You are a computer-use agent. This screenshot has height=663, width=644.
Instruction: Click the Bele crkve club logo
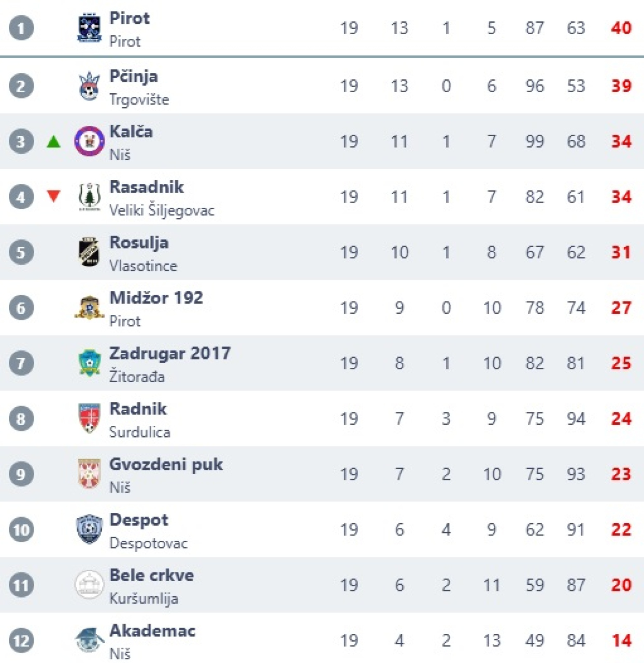pyautogui.click(x=89, y=585)
